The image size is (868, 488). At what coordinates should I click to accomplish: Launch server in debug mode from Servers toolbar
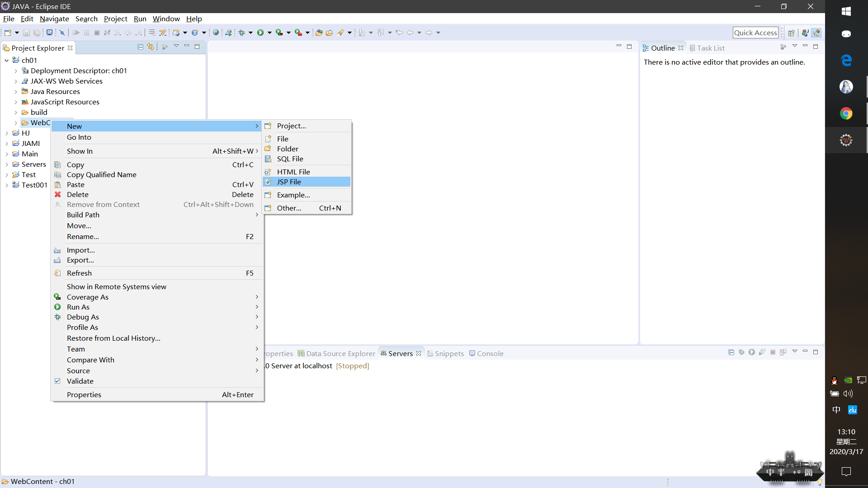tap(741, 352)
